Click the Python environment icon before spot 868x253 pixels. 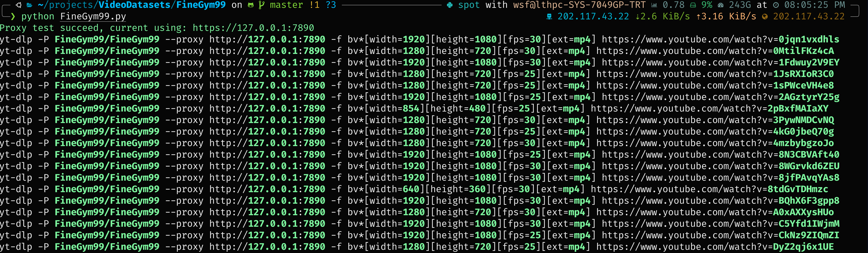[450, 5]
